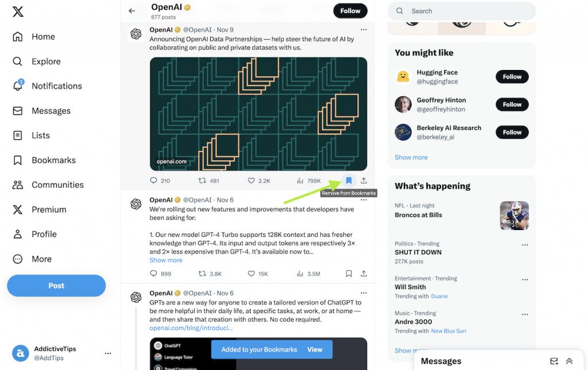588x370 pixels.
Task: Open the compose message icon in Messages drawer
Action: click(x=554, y=361)
